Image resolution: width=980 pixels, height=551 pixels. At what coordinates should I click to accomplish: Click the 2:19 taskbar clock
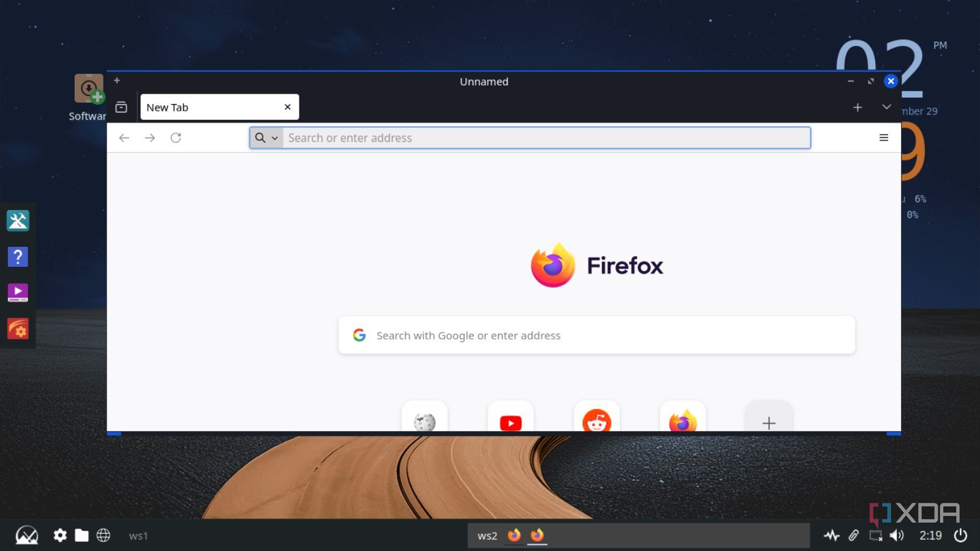pyautogui.click(x=930, y=536)
